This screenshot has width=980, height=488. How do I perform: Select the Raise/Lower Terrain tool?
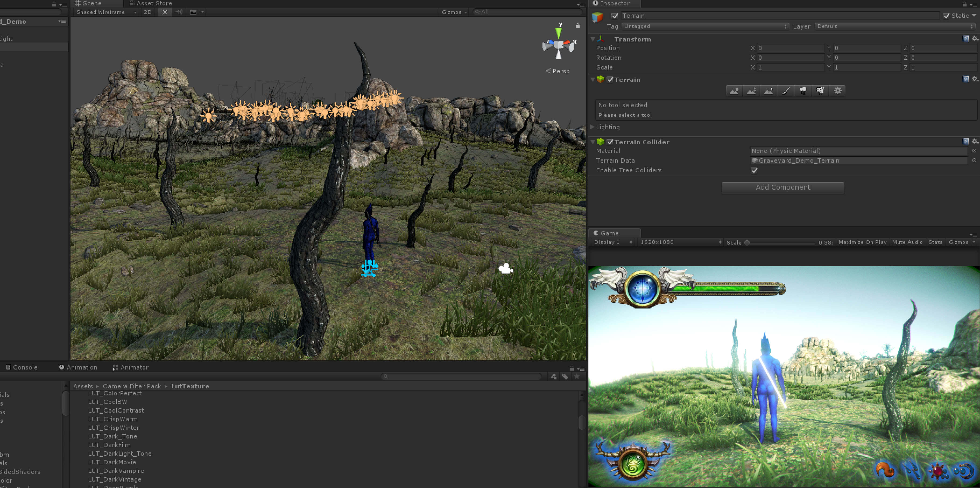click(734, 90)
